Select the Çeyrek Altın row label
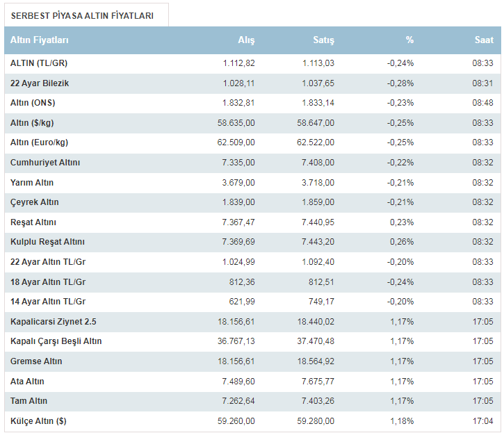The image size is (504, 433). coord(34,202)
